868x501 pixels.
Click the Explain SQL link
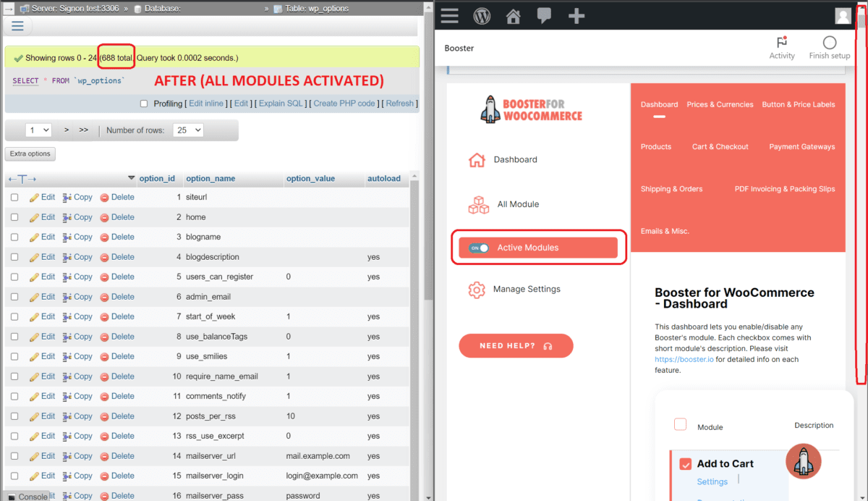point(281,104)
